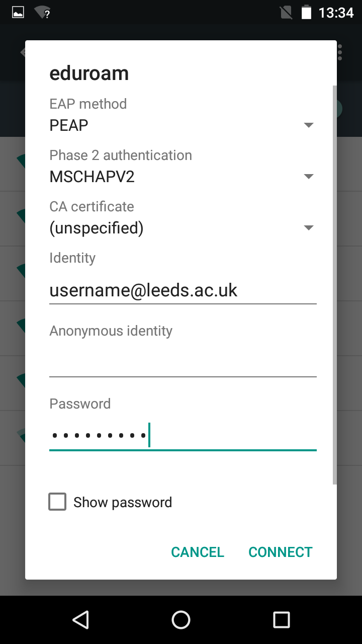The height and width of the screenshot is (644, 362).
Task: Tap the no-SIM card status icon
Action: (286, 13)
